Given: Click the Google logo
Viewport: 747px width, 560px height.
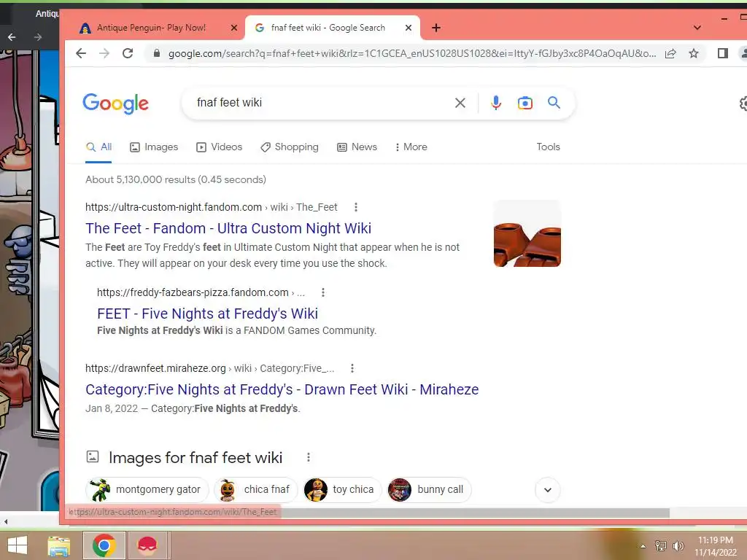Looking at the screenshot, I should [116, 104].
